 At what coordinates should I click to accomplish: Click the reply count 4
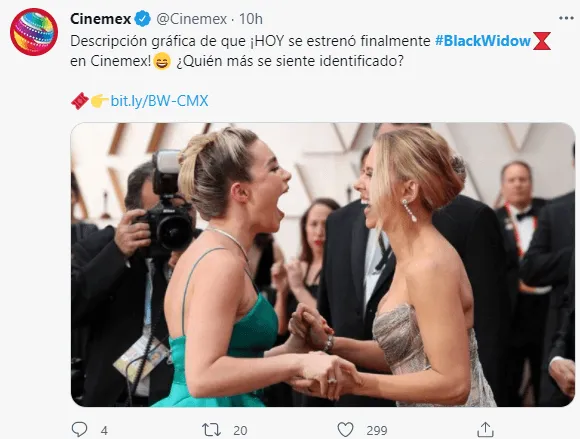click(x=104, y=430)
